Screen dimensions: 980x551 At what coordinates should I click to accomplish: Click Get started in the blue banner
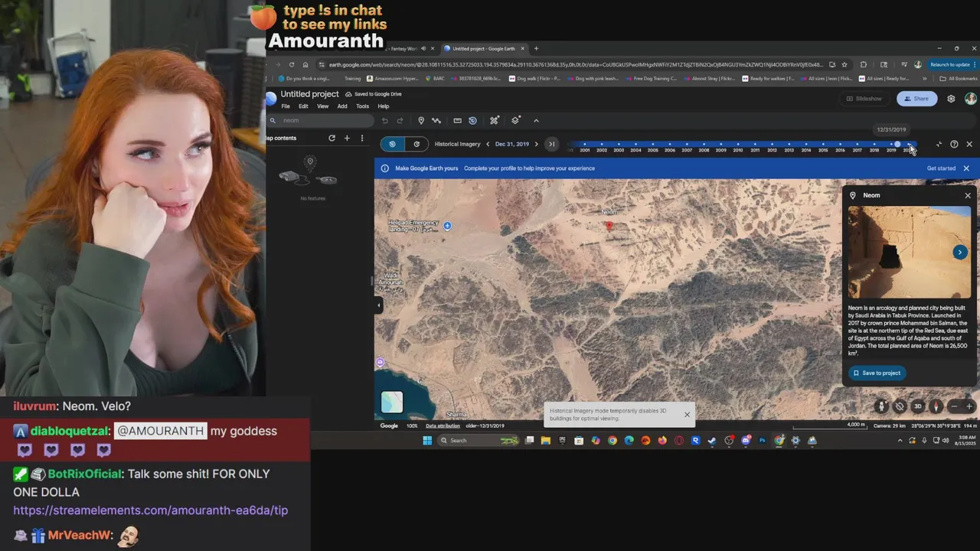941,168
